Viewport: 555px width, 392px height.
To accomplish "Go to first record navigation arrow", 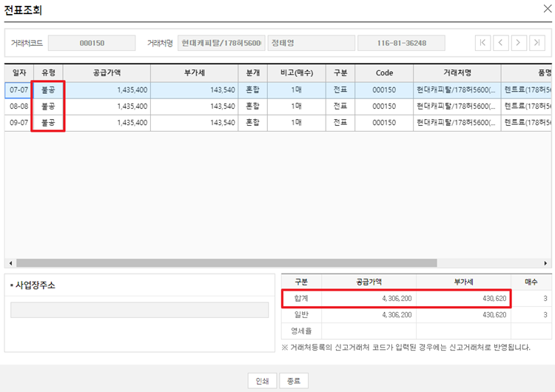I will pyautogui.click(x=482, y=43).
